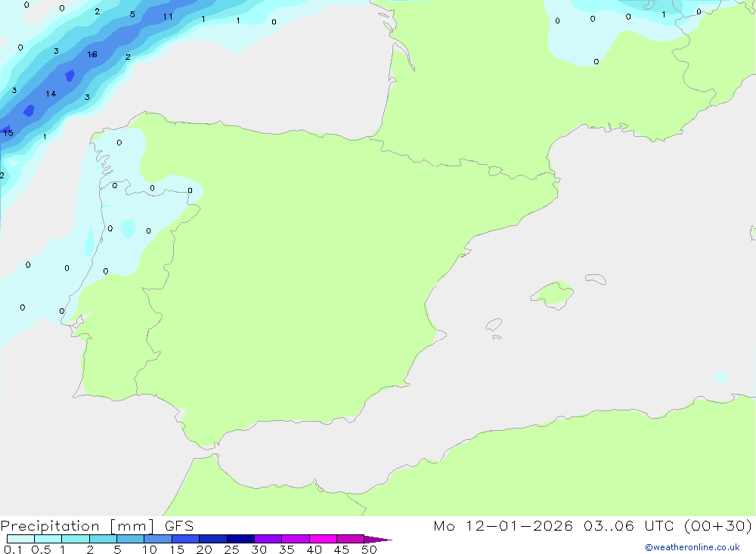
Task: Select the 15–20 mm legend color swatch
Action: tap(186, 539)
